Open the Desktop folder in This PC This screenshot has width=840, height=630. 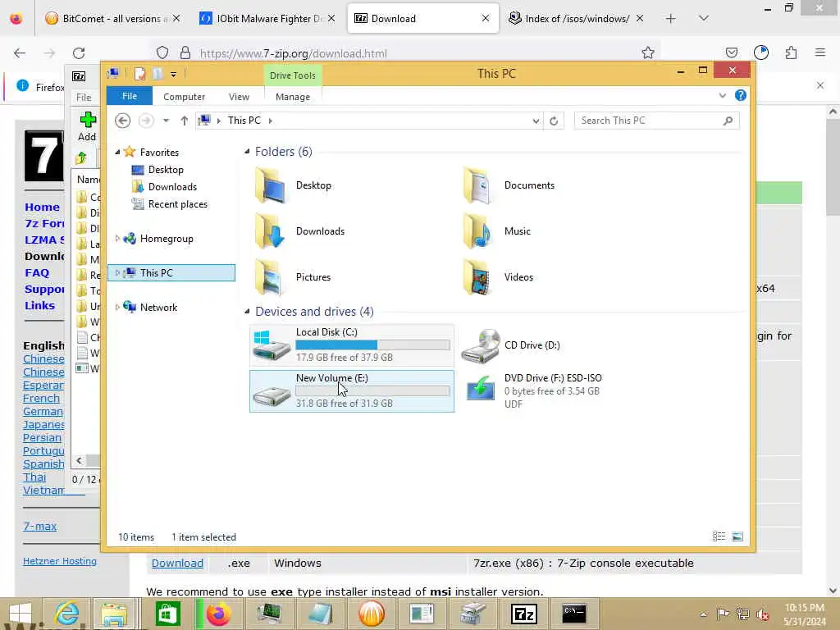293,185
